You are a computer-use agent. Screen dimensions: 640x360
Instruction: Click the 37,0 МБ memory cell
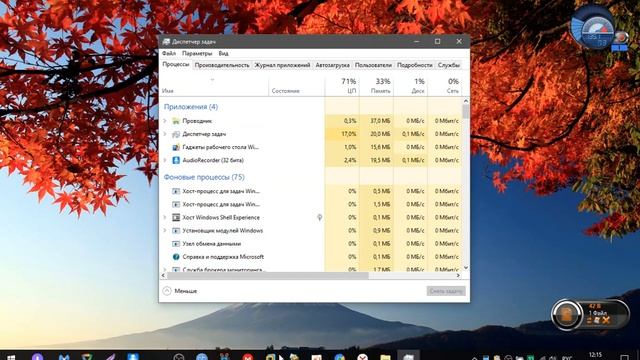376,121
